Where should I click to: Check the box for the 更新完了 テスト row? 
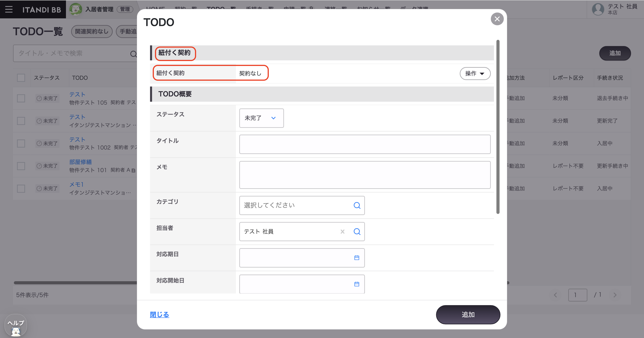click(21, 121)
